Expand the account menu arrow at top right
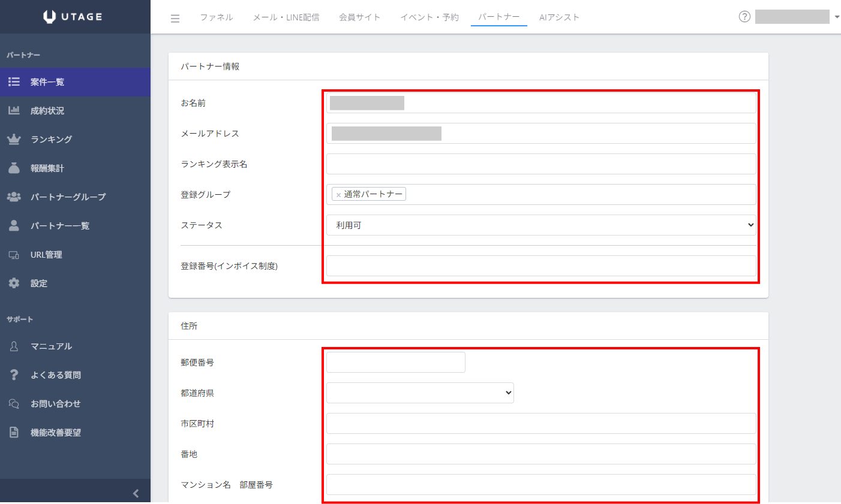Image resolution: width=841 pixels, height=504 pixels. (x=837, y=17)
